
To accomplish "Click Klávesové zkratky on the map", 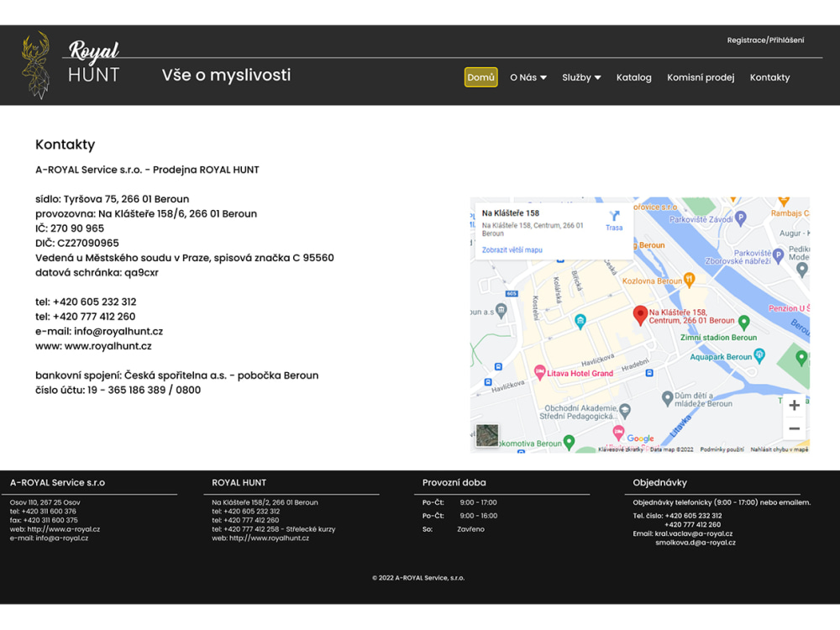I will point(621,449).
